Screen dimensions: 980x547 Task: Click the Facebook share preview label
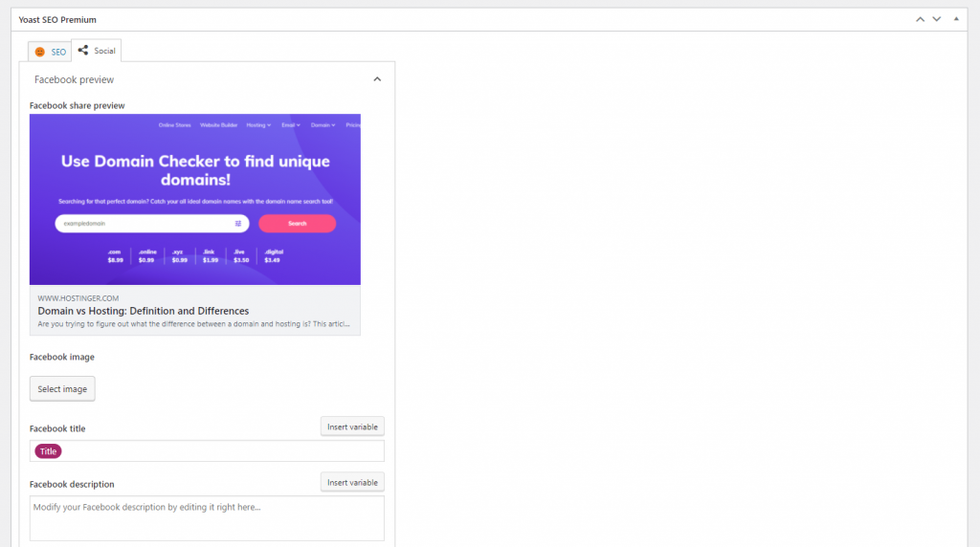[x=77, y=105]
